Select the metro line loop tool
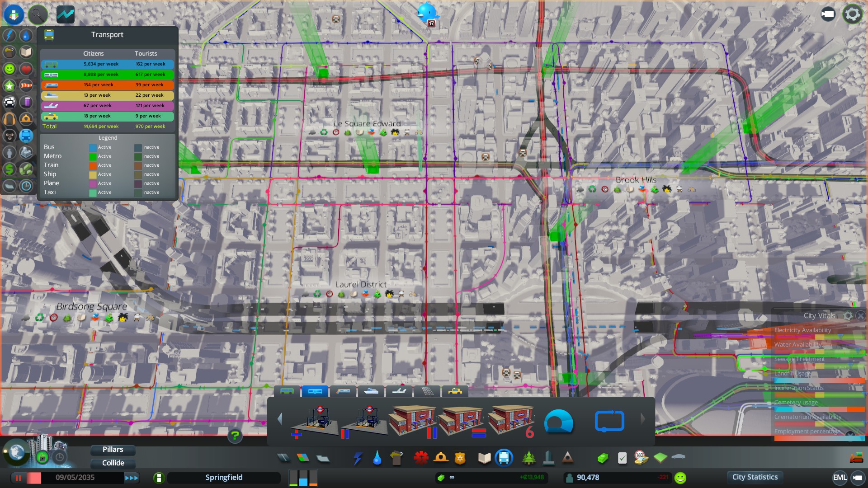 609,421
